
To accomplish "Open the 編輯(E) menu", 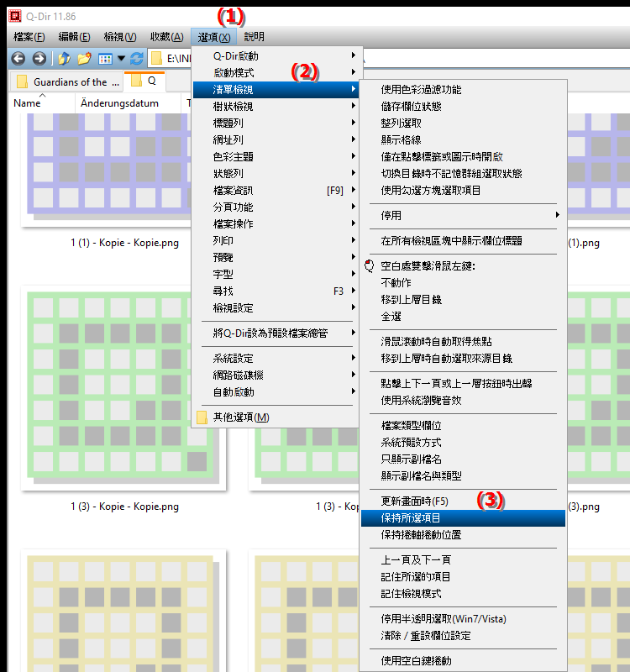I will coord(74,37).
